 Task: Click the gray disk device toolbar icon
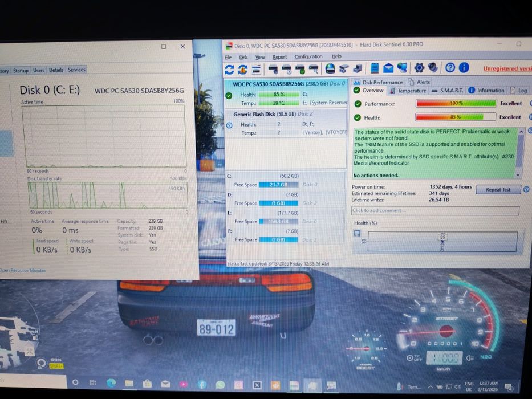coord(344,69)
